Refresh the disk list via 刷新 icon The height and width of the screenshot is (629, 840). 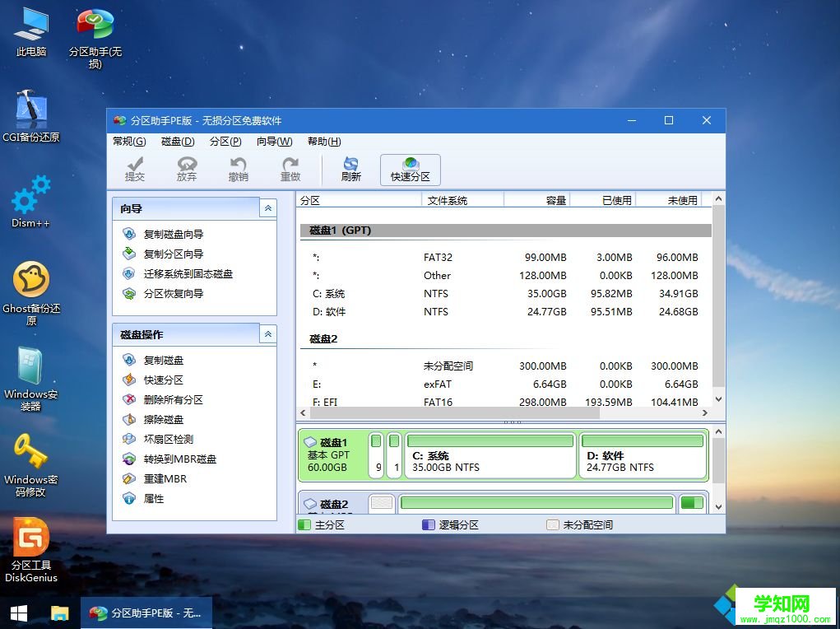(350, 169)
